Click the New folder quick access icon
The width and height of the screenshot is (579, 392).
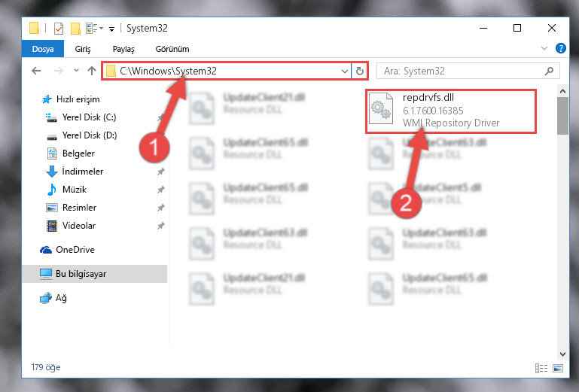pyautogui.click(x=75, y=28)
